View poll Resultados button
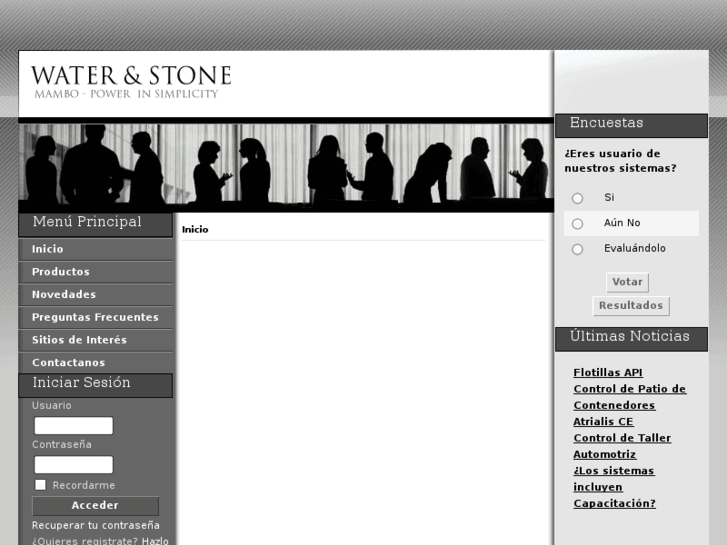Viewport: 727px width, 545px height. tap(631, 306)
